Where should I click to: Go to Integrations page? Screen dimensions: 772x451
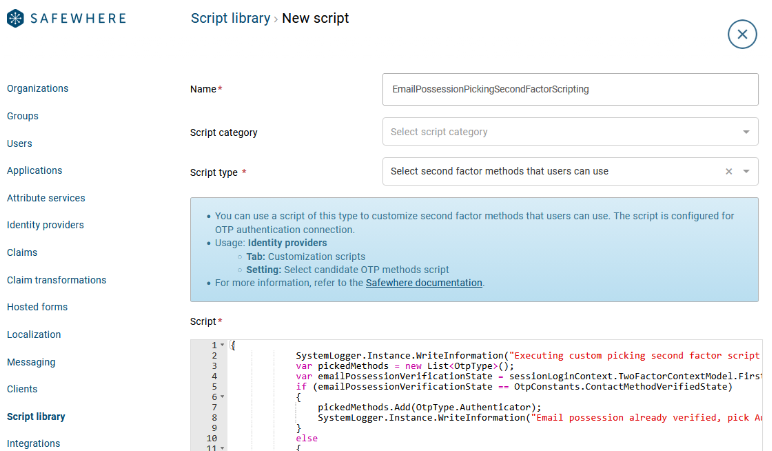click(x=33, y=444)
